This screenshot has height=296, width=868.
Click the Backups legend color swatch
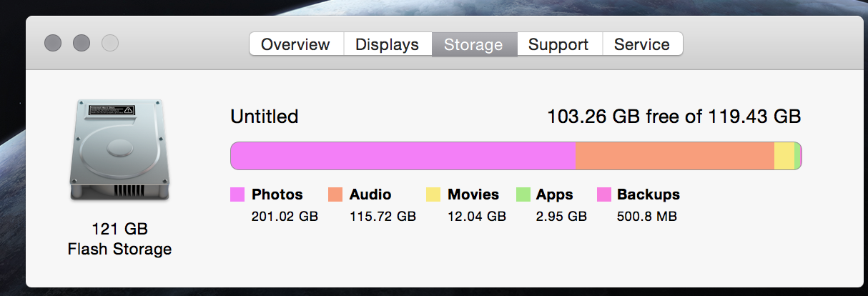(604, 194)
